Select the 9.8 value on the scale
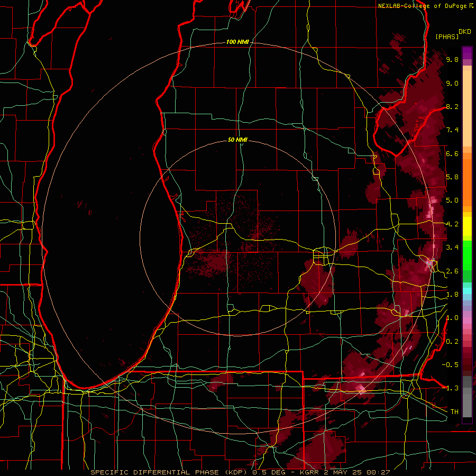The width and height of the screenshot is (476, 476). pos(452,60)
